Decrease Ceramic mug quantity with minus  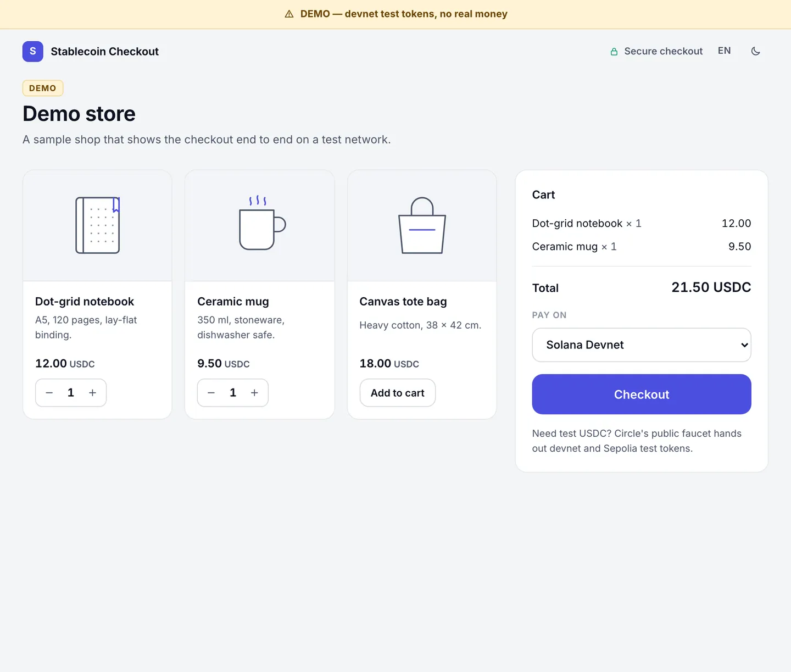click(211, 393)
